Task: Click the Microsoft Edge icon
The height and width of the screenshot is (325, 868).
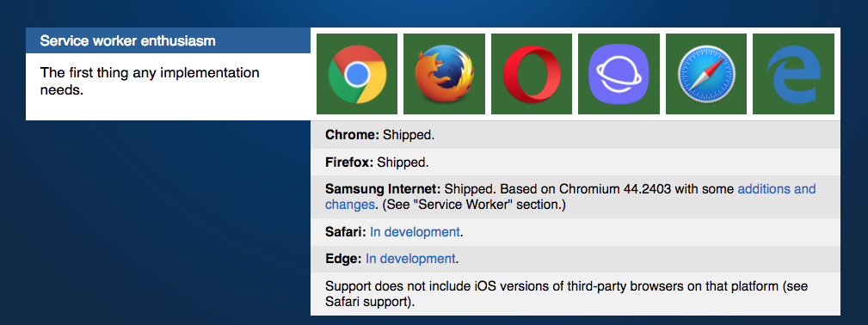Action: coord(793,74)
